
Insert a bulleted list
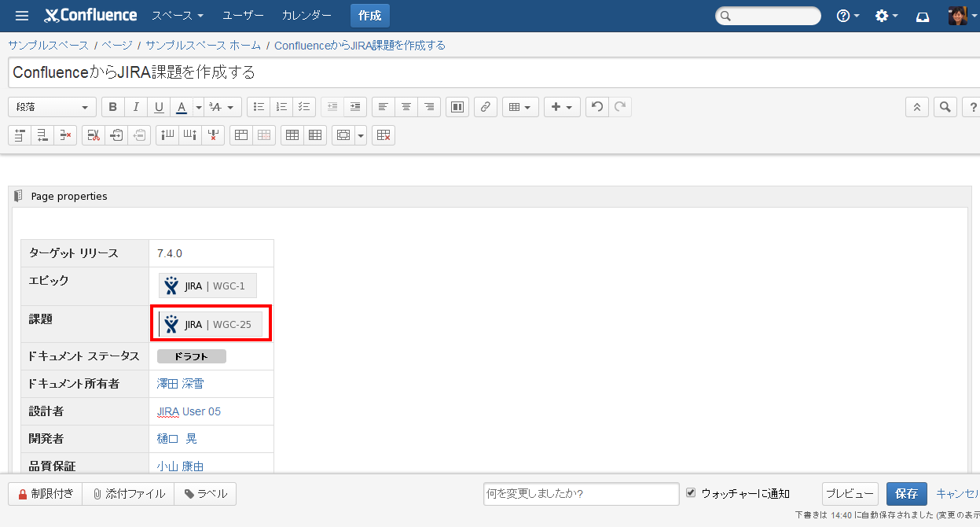(x=259, y=107)
